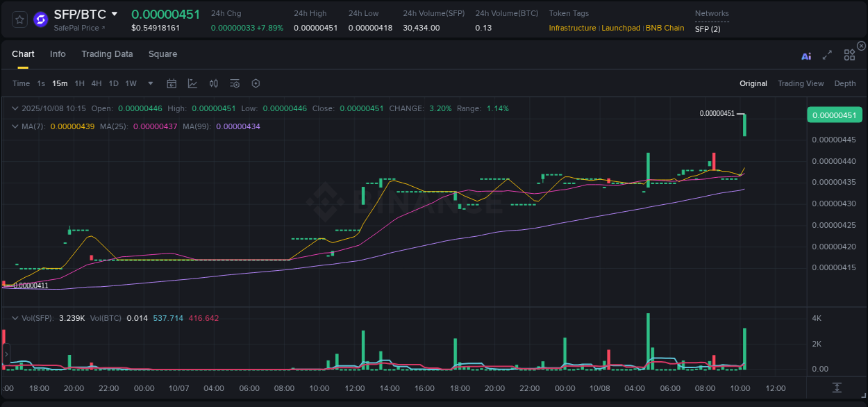Screen dimensions: 868x407
Task: Collapse the Vol(SFP) indicator row
Action: [14, 317]
